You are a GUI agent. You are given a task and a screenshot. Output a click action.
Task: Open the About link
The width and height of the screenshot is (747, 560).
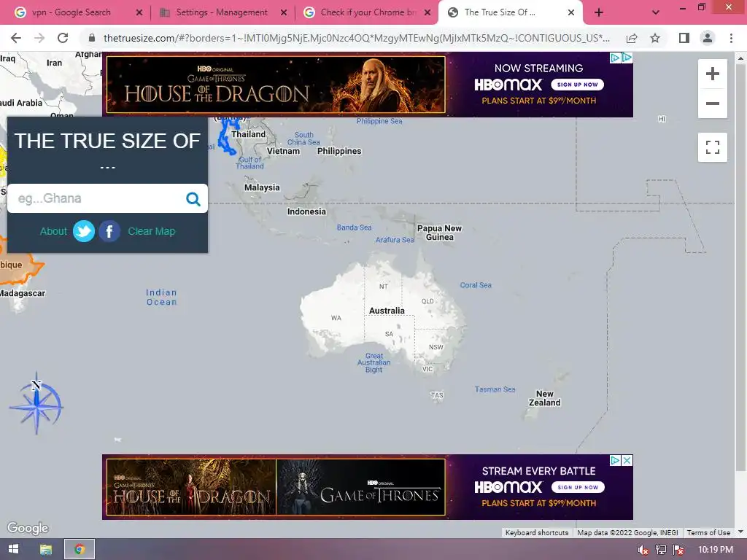point(53,231)
